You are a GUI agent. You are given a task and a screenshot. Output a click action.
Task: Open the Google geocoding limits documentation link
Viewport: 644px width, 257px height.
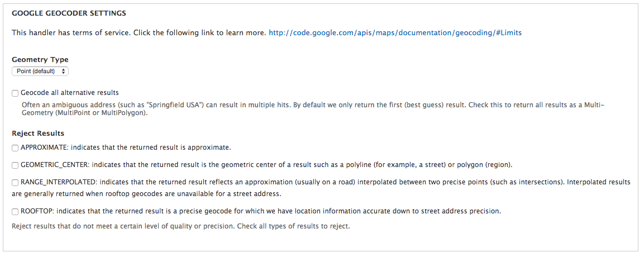(x=395, y=33)
